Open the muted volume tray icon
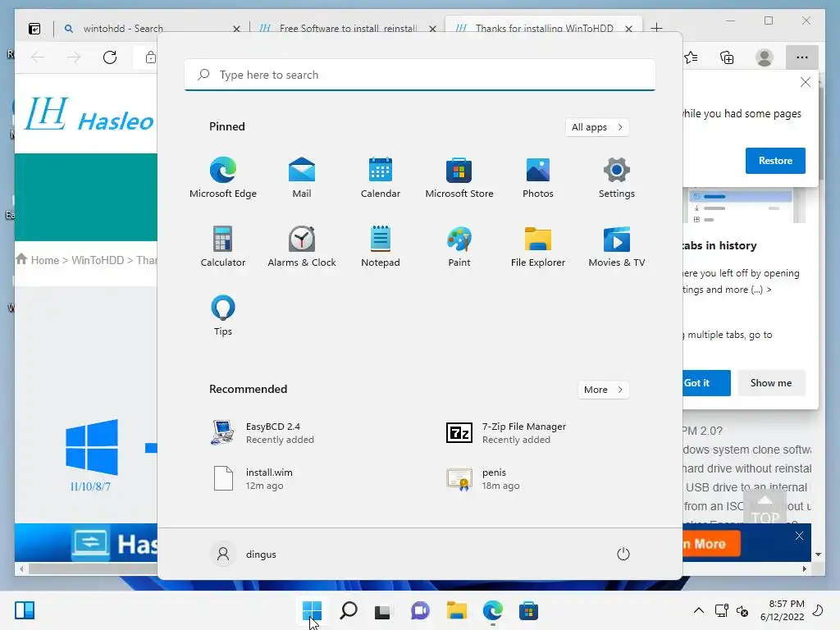Screen dimensions: 840x630 [742, 610]
